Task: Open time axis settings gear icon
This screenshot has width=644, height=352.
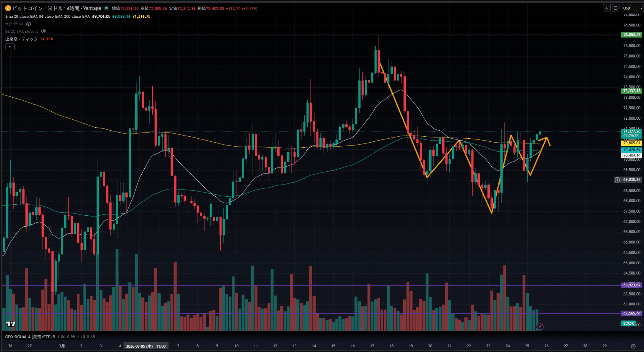Action: point(633,346)
